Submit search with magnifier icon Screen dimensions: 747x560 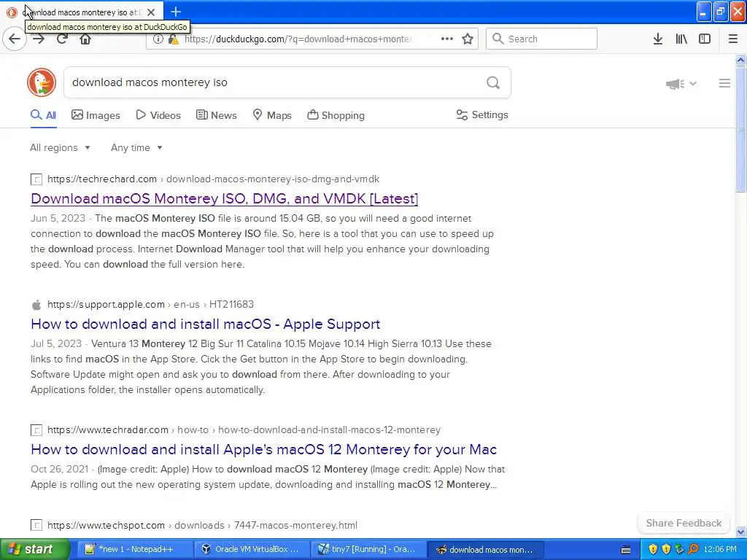tap(493, 82)
